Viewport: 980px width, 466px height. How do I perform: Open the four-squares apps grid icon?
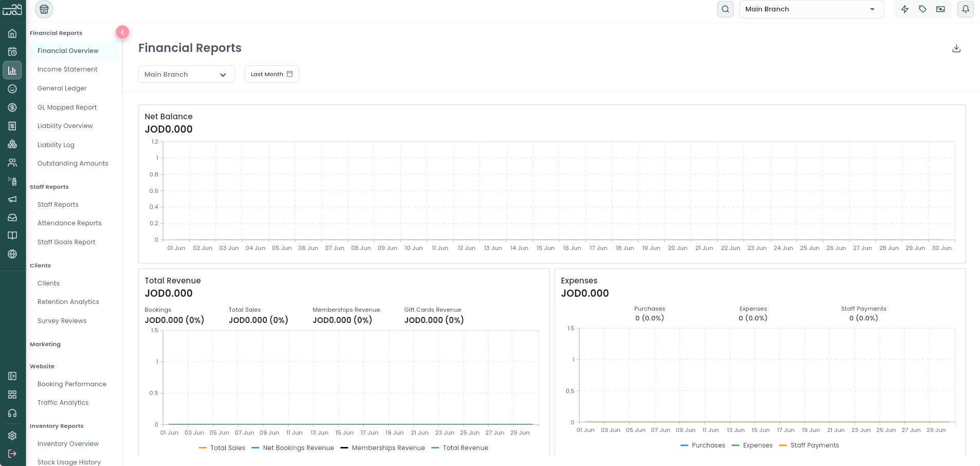coord(12,395)
